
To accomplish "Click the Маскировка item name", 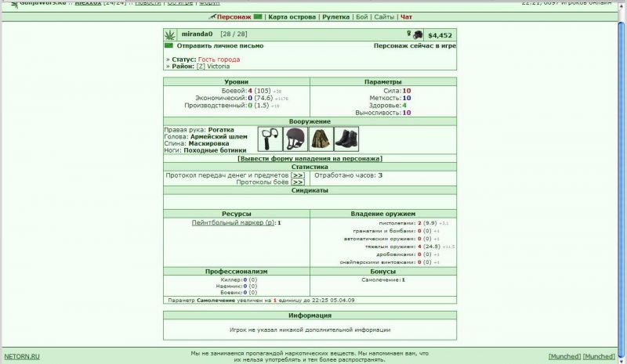I will (208, 143).
